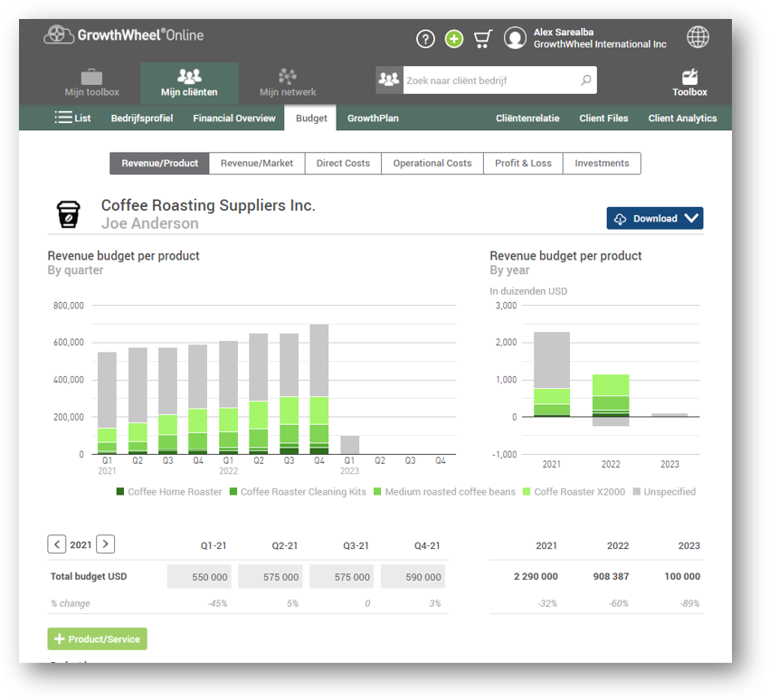Click the cloud download icon
769x700 pixels.
[x=620, y=219]
